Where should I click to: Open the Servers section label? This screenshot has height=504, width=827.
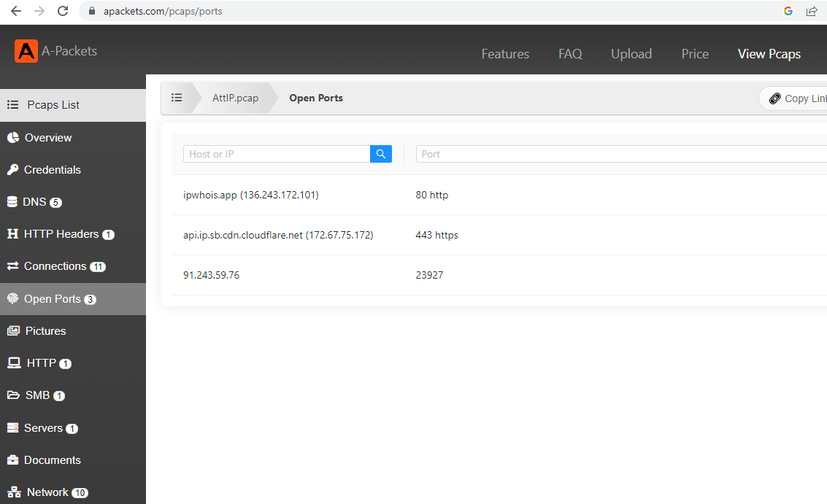pos(43,428)
